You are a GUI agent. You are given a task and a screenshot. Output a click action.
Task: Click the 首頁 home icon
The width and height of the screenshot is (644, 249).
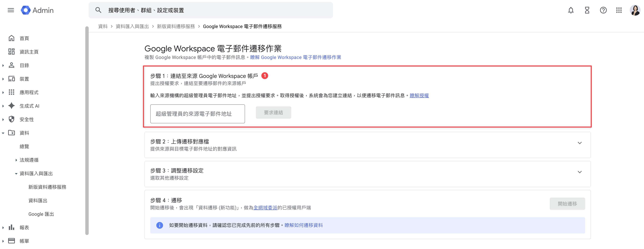tap(12, 38)
